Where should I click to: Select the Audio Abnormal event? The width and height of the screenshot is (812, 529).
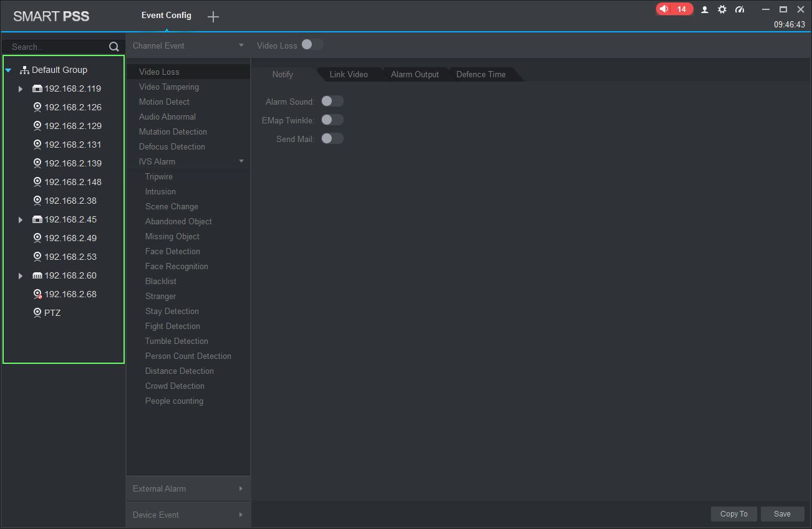188,117
